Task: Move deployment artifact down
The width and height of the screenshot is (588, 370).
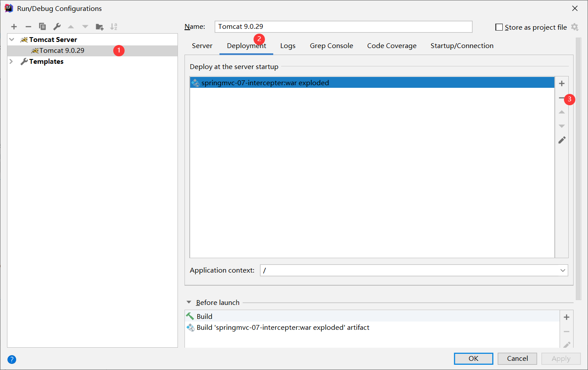Action: coord(562,126)
